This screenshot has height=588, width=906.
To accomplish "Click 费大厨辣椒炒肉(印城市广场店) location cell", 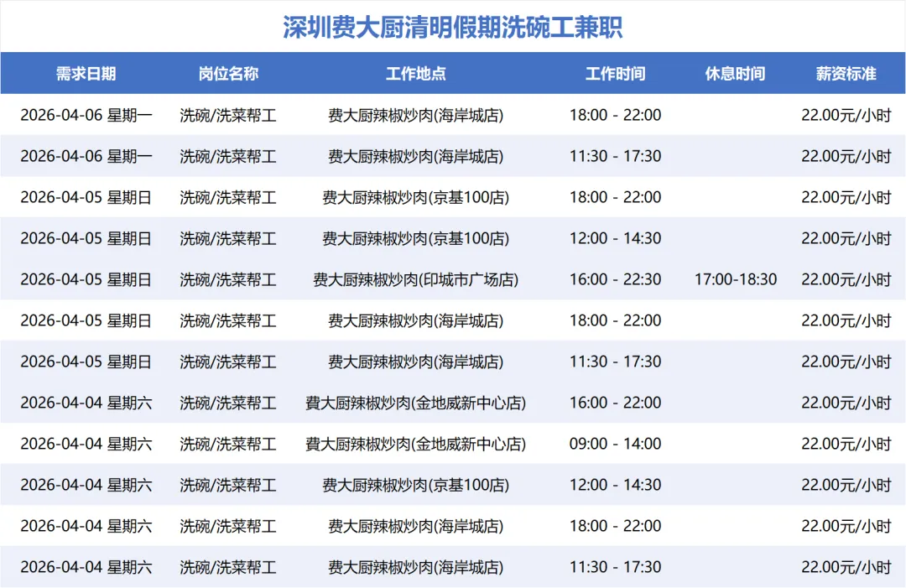I will tap(416, 279).
